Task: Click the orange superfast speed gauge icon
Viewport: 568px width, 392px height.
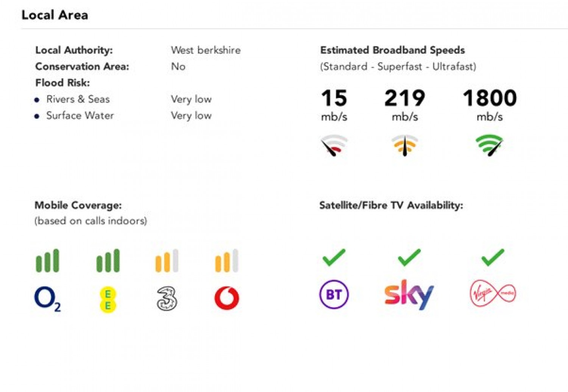Action: 405,145
